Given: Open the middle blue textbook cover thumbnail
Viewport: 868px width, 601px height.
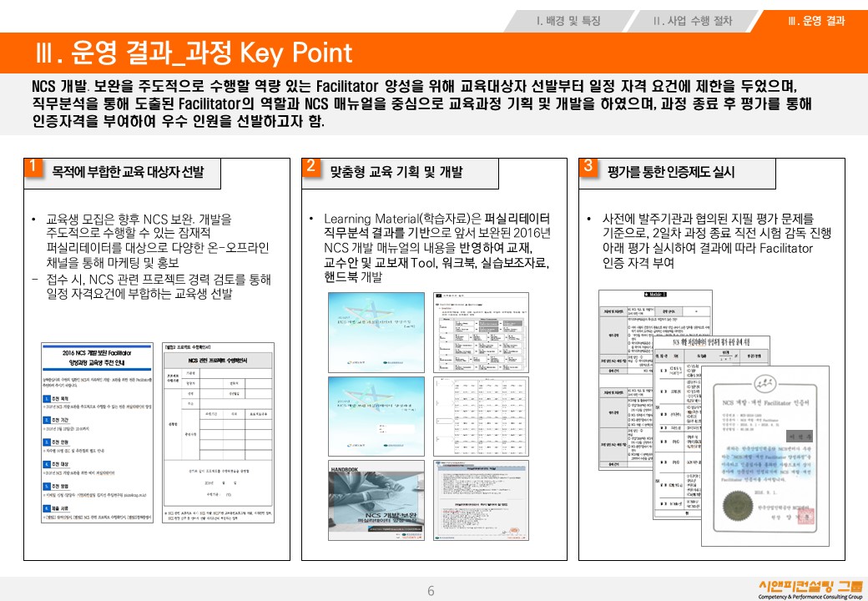Looking at the screenshot, I should [376, 417].
